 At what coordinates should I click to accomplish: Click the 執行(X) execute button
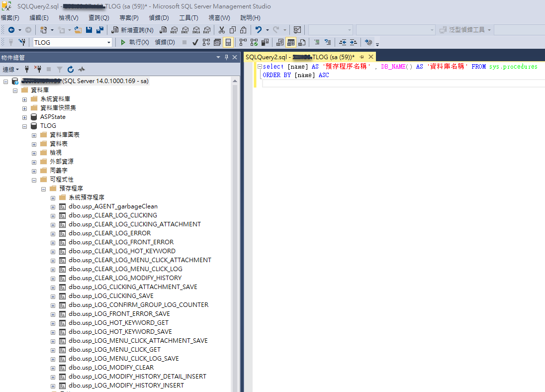[135, 42]
